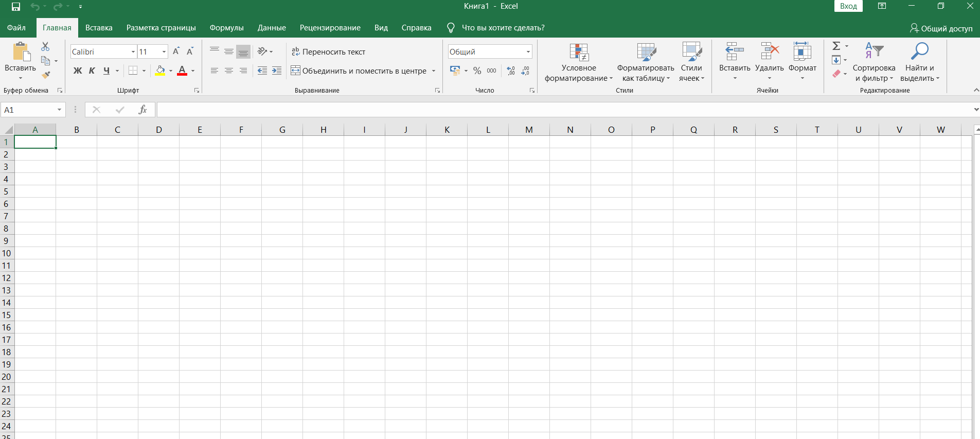Redo the last action
Image resolution: width=980 pixels, height=439 pixels.
pyautogui.click(x=58, y=7)
